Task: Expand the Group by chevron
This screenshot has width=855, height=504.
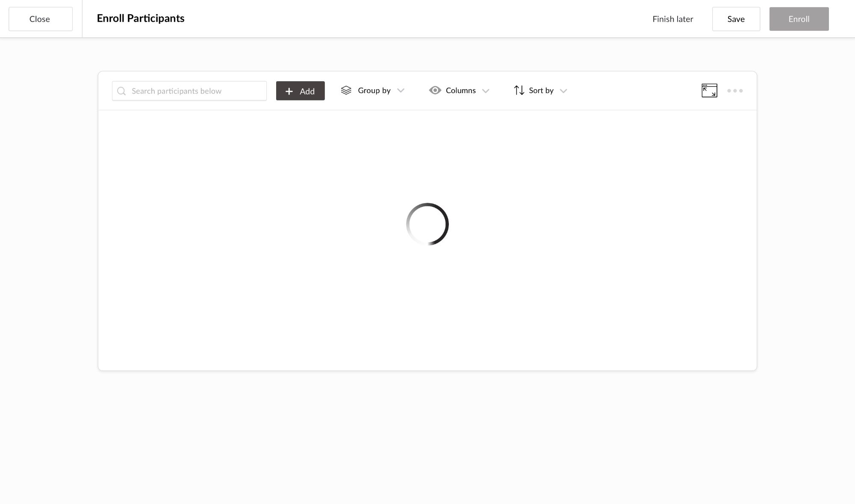Action: click(x=401, y=91)
